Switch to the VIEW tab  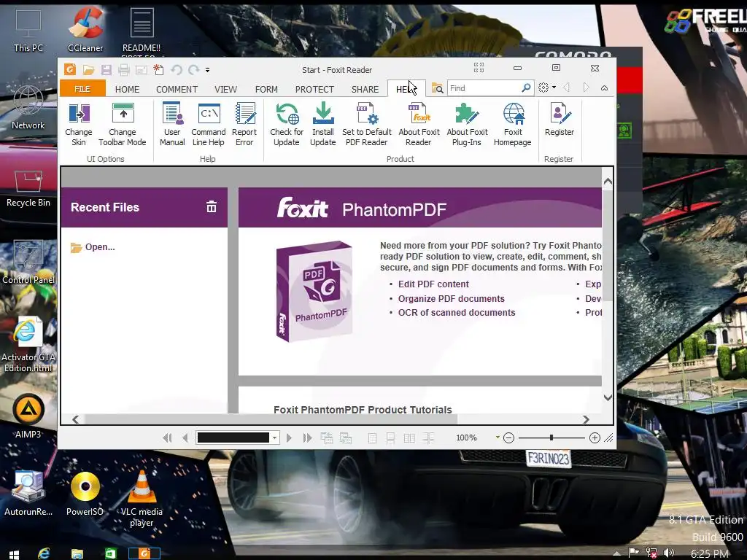225,89
